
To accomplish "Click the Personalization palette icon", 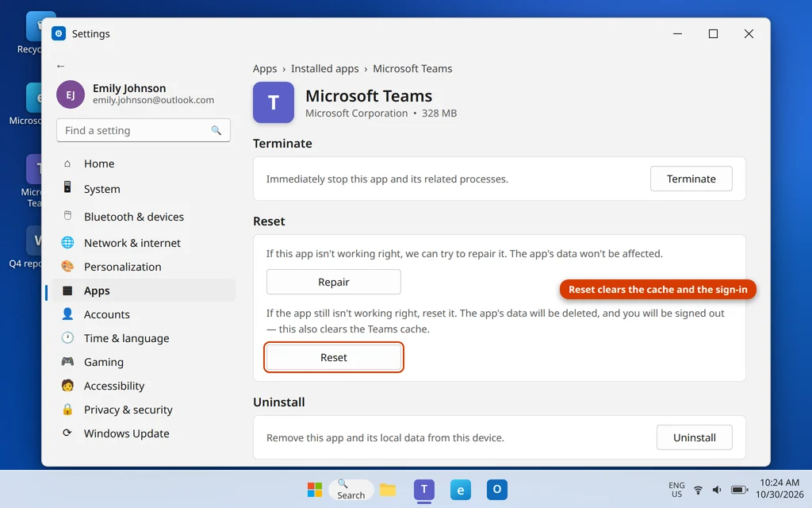I will [x=67, y=267].
